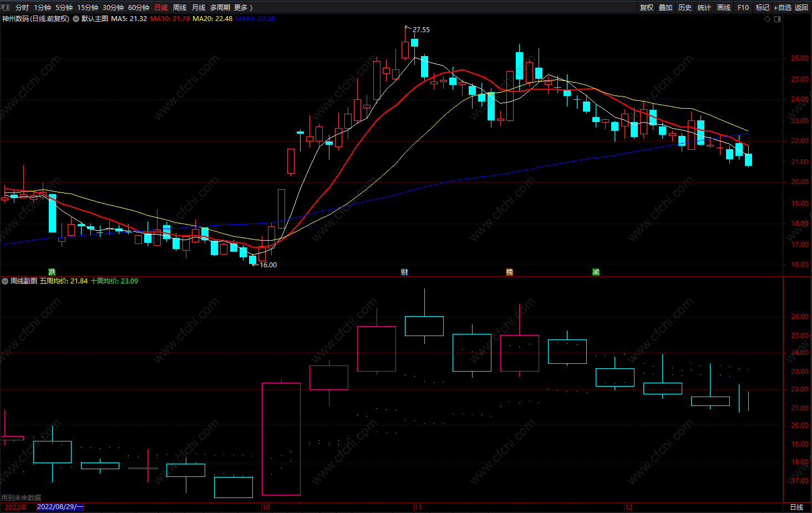812x513 pixels.
Task: Click the MA5: 21.32 indicator label
Action: tap(129, 19)
